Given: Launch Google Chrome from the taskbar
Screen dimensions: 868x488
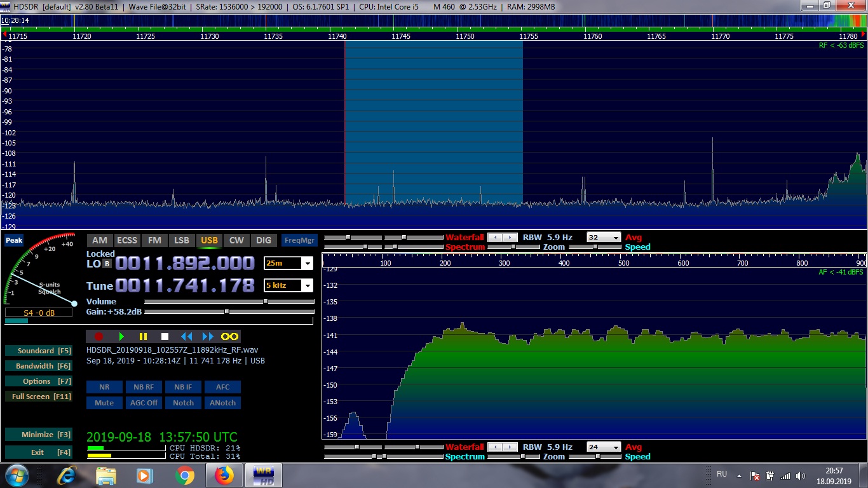Looking at the screenshot, I should (184, 475).
